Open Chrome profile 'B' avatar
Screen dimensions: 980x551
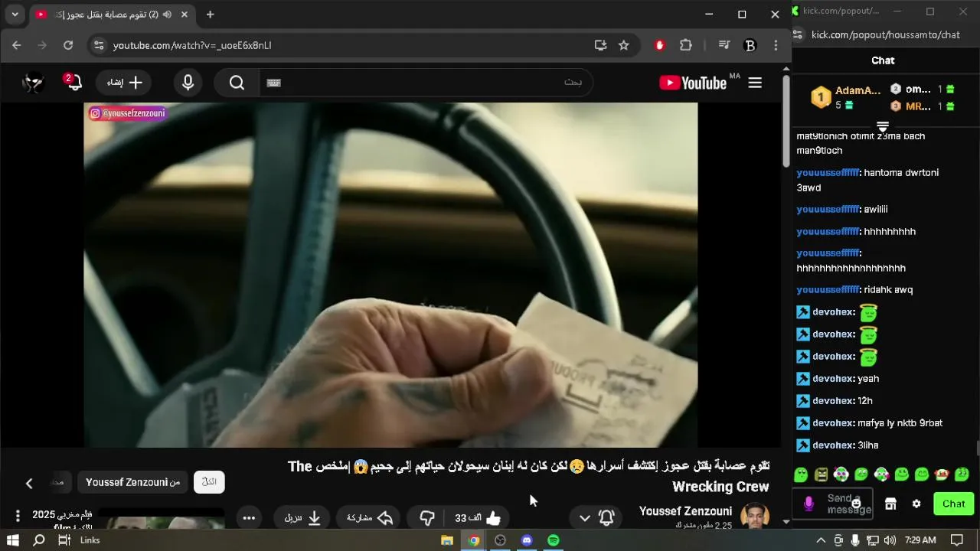750,45
